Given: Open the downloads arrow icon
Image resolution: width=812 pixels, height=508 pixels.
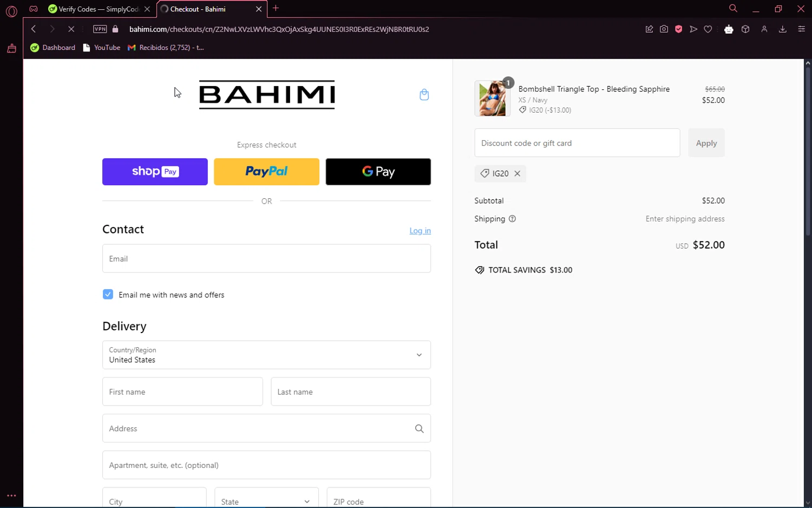Looking at the screenshot, I should click(x=783, y=29).
